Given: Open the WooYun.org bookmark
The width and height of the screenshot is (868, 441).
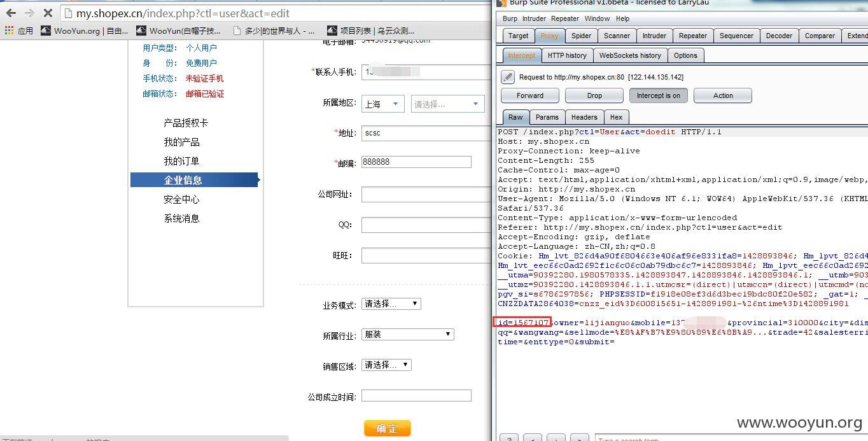Looking at the screenshot, I should click(x=84, y=31).
